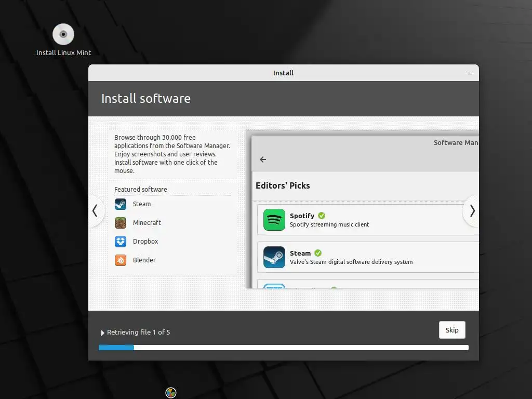
Task: Click the Dropbox icon in Featured software
Action: 121,241
